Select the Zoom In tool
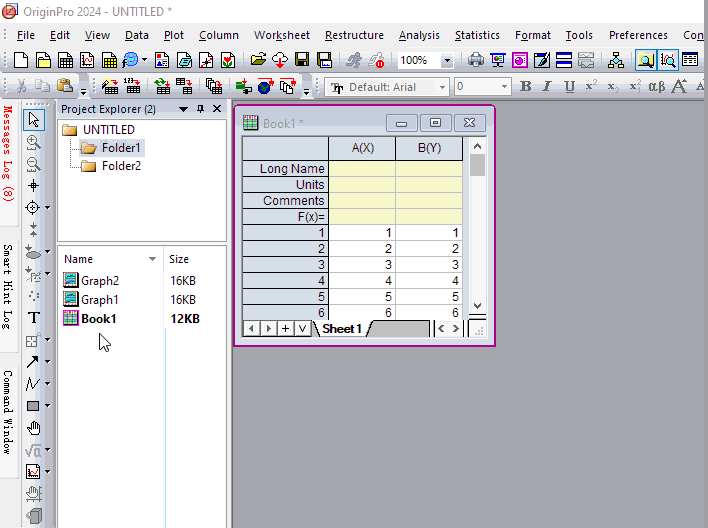The width and height of the screenshot is (708, 528). pyautogui.click(x=33, y=142)
